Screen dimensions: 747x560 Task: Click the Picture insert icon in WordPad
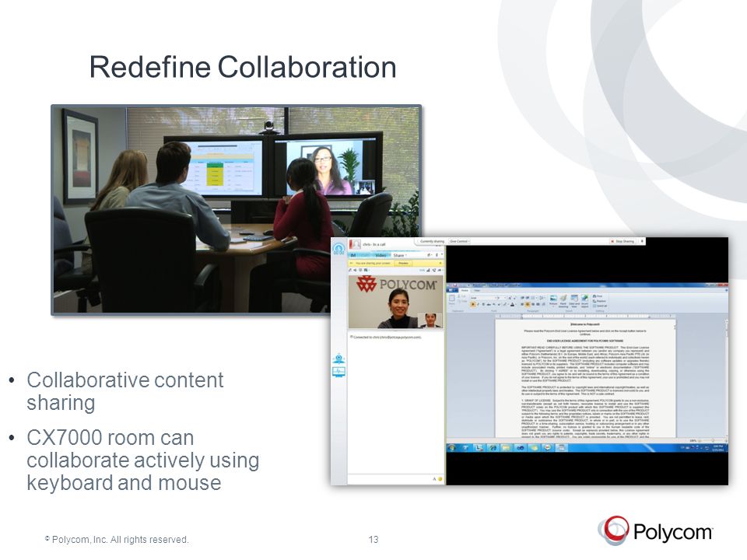pos(553,301)
